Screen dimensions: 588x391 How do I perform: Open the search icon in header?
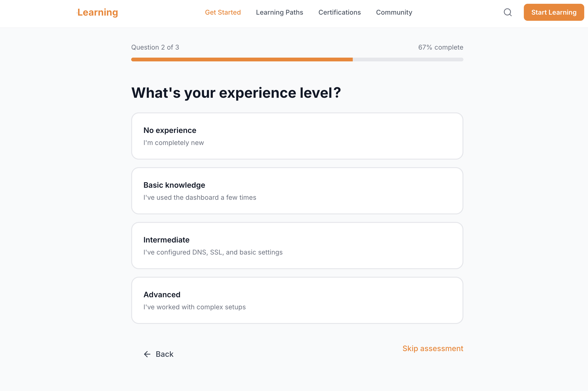[508, 12]
